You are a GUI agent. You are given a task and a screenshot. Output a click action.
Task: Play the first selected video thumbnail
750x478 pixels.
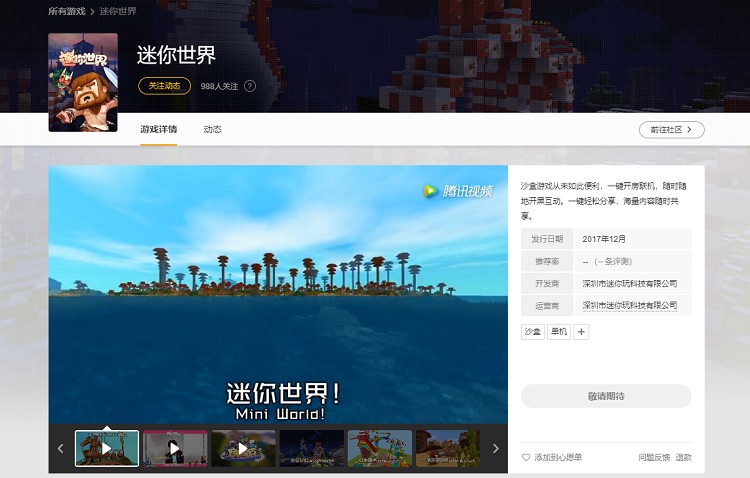click(x=107, y=448)
